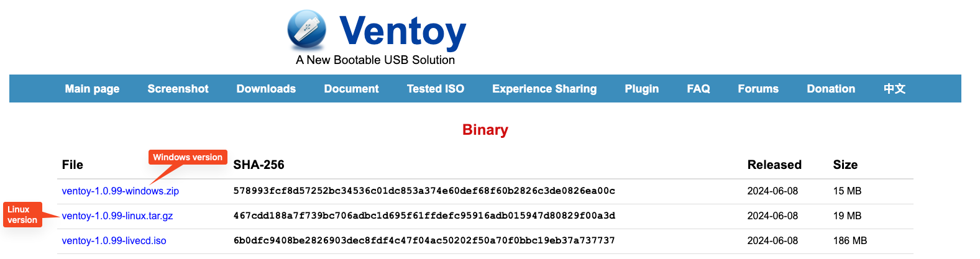The width and height of the screenshot is (980, 259).
Task: Open the Plugin menu item
Action: (x=641, y=89)
